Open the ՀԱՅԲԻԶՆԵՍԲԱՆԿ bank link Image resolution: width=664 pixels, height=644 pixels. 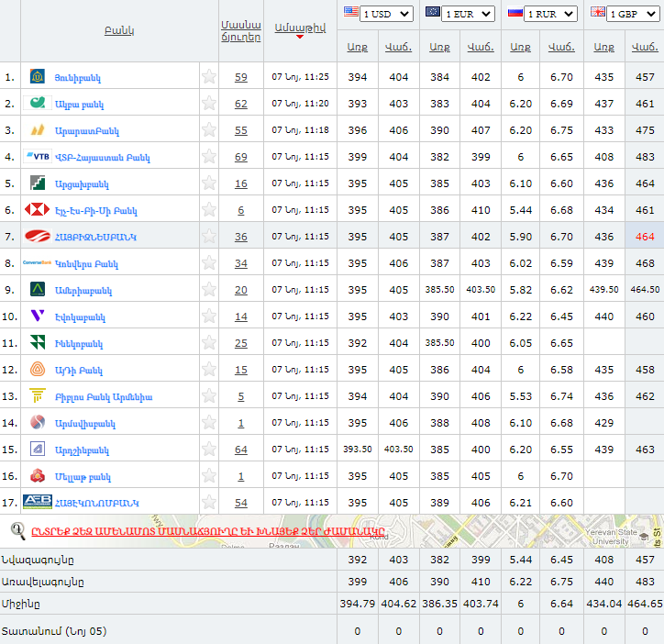point(95,237)
